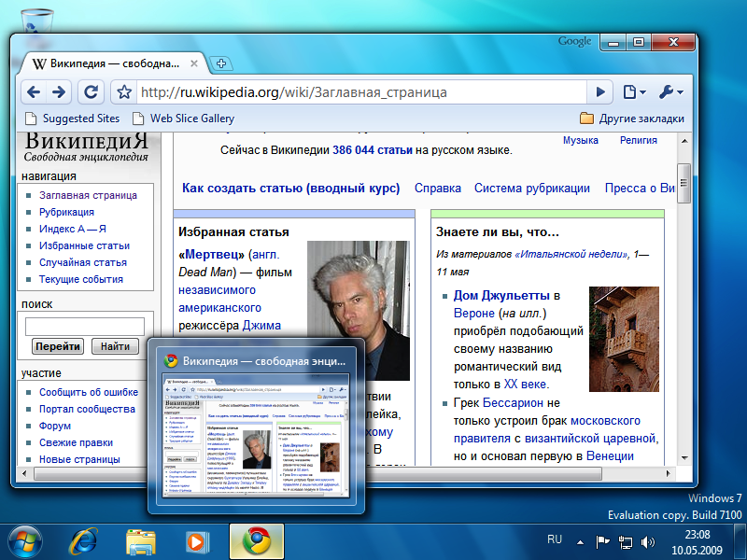The height and width of the screenshot is (560, 747).
Task: Click the volume speaker tray icon
Action: pyautogui.click(x=648, y=542)
